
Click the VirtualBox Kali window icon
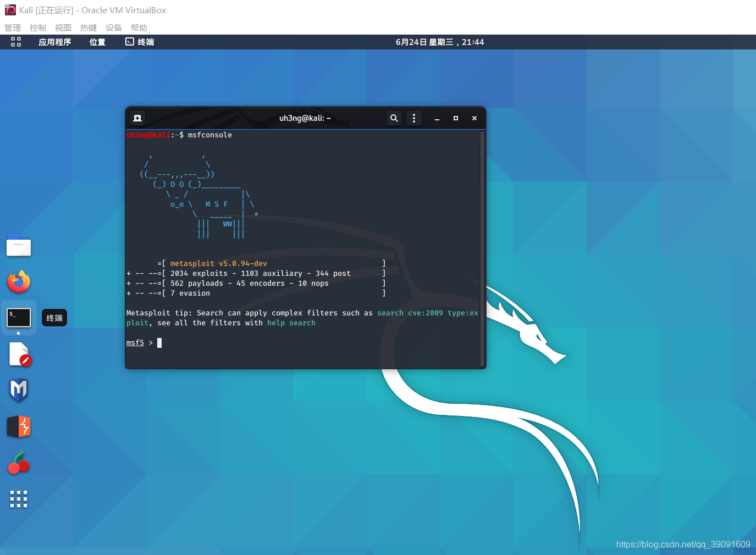click(10, 10)
